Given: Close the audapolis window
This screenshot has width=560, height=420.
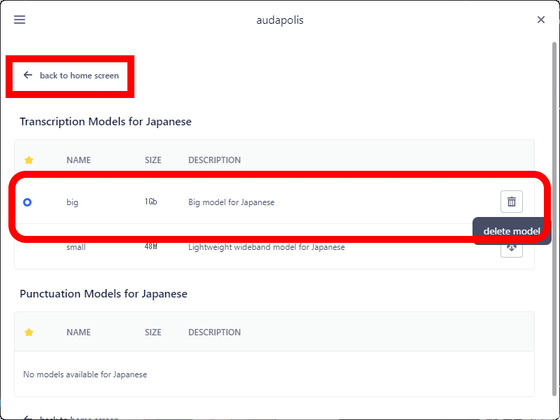Looking at the screenshot, I should pyautogui.click(x=541, y=20).
